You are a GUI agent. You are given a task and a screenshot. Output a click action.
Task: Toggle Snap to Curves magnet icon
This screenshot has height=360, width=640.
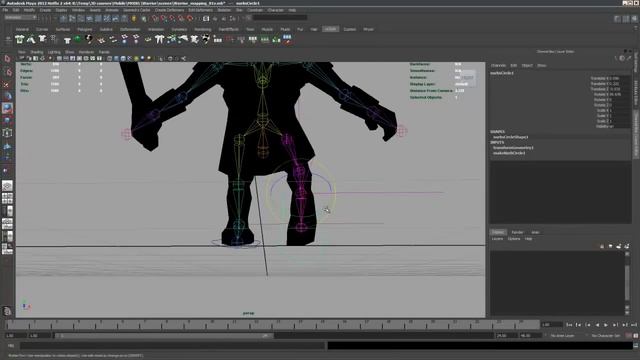pos(164,18)
